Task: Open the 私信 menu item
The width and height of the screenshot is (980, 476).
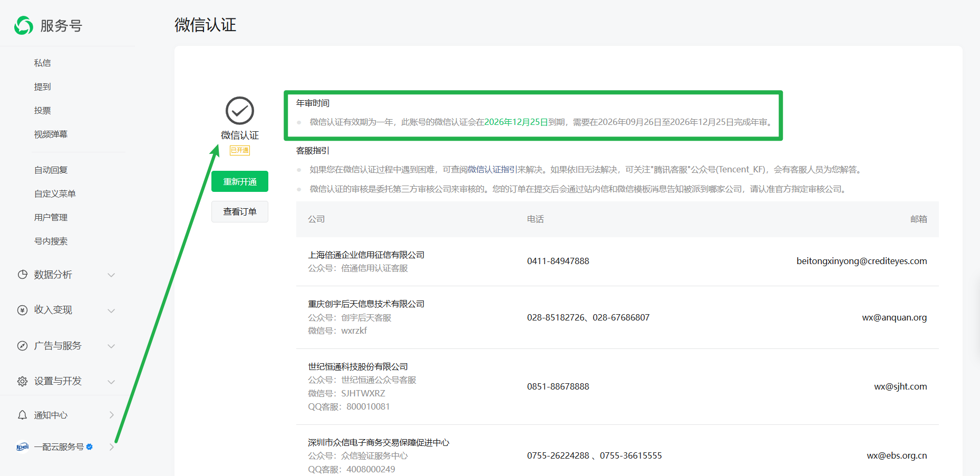Action: point(43,63)
